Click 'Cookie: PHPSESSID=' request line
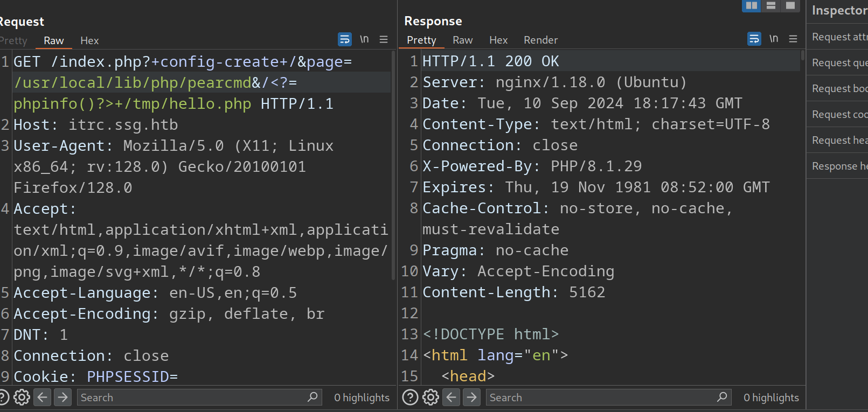 tap(95, 377)
